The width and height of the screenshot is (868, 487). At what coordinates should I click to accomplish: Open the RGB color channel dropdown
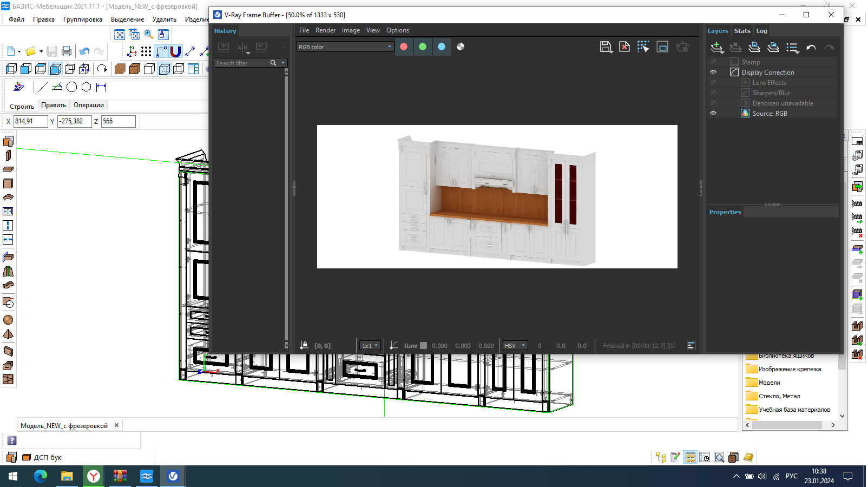(x=345, y=47)
